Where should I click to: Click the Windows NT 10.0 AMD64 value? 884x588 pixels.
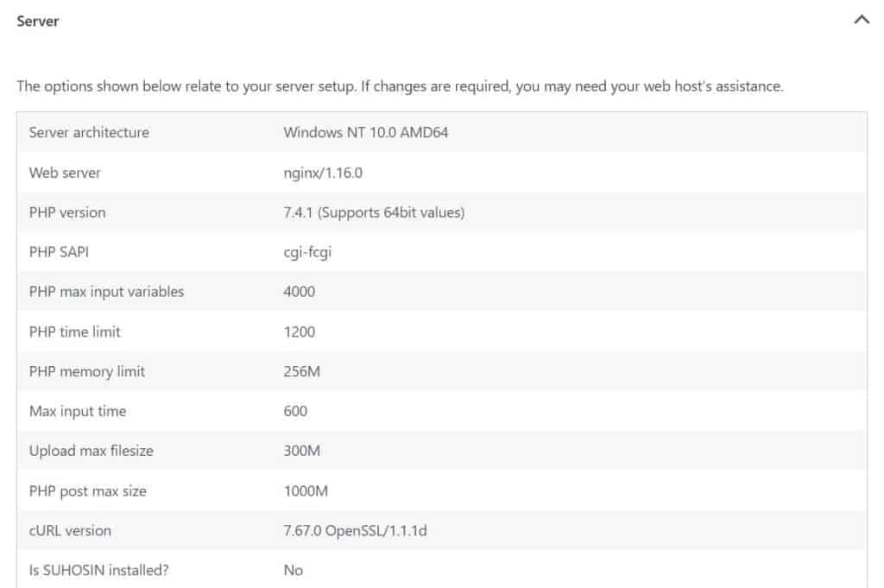click(366, 132)
